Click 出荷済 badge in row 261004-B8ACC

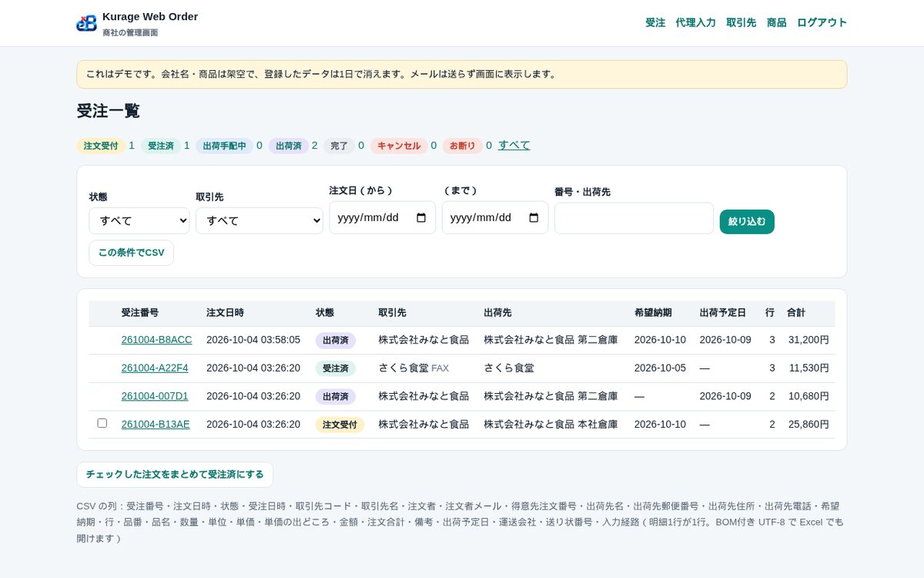click(336, 341)
